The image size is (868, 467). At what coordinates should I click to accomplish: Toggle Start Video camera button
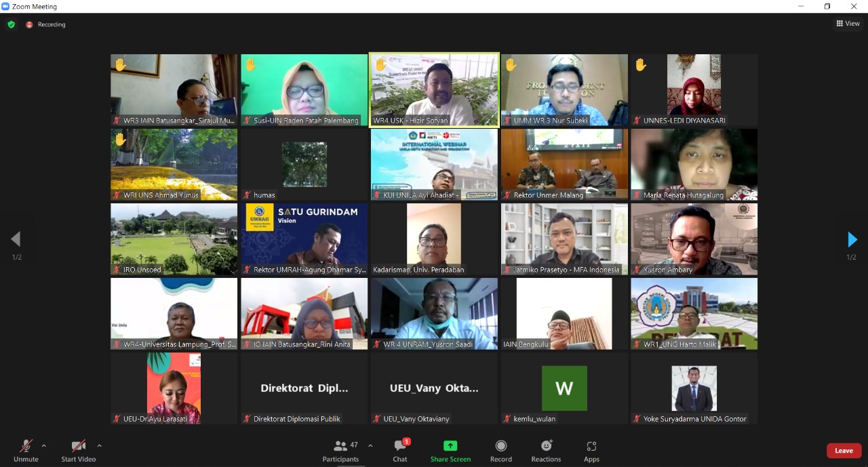pyautogui.click(x=79, y=451)
